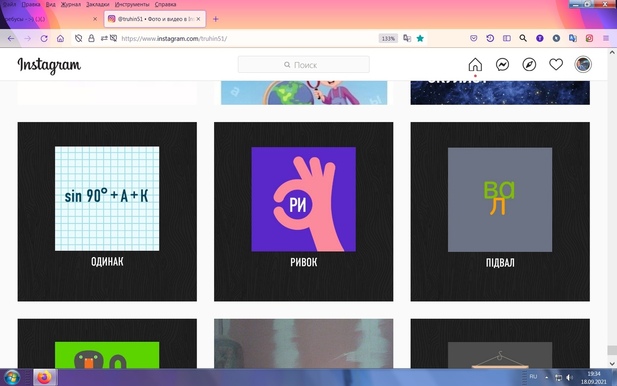Viewport: 617px width, 386px height.
Task: Click the volume speaker tray icon
Action: coord(569,377)
